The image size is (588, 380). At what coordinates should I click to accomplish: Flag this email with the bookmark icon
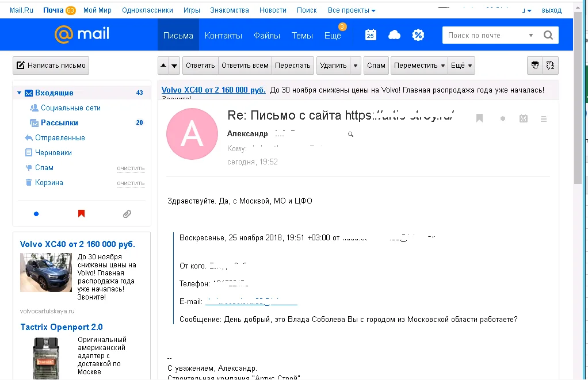coord(479,118)
